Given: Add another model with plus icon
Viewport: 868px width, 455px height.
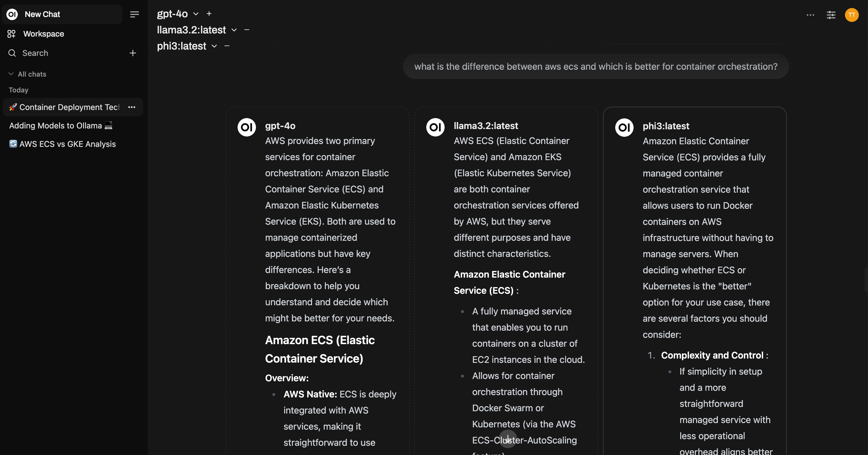Looking at the screenshot, I should [209, 14].
